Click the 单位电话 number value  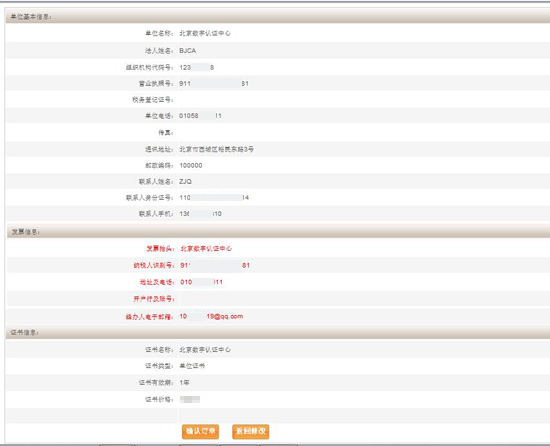[200, 116]
